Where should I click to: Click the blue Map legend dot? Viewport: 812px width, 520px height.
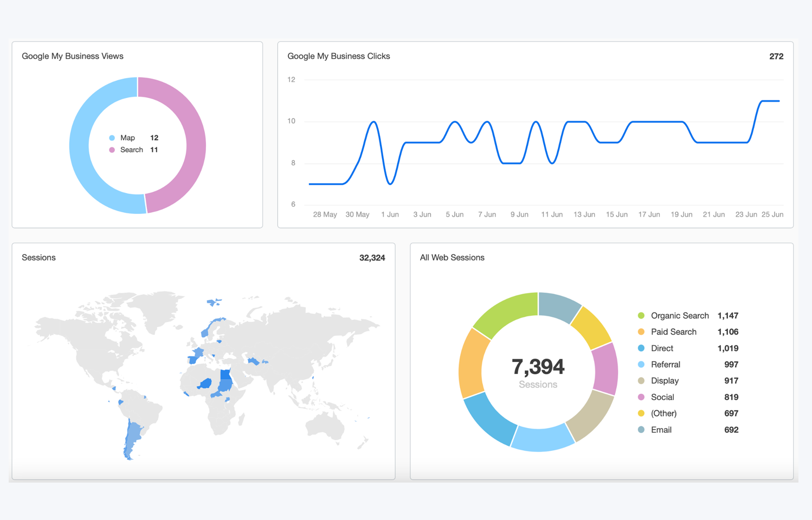112,138
